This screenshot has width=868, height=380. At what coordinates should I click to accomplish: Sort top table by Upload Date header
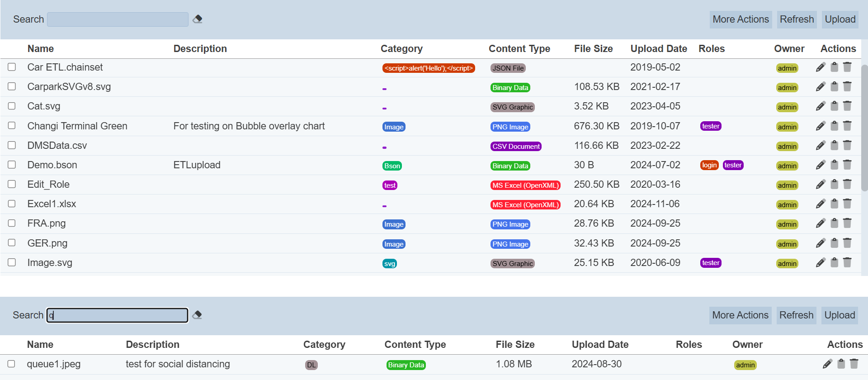(658, 49)
